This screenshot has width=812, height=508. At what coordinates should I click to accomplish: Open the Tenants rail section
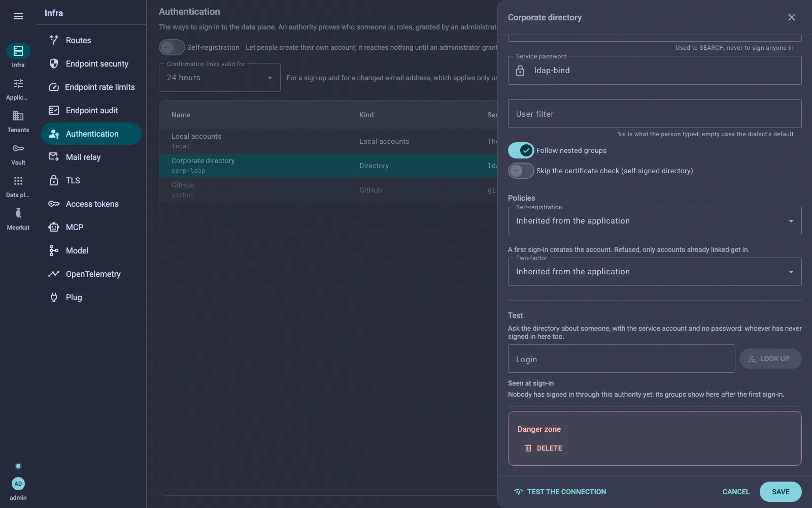pos(18,121)
